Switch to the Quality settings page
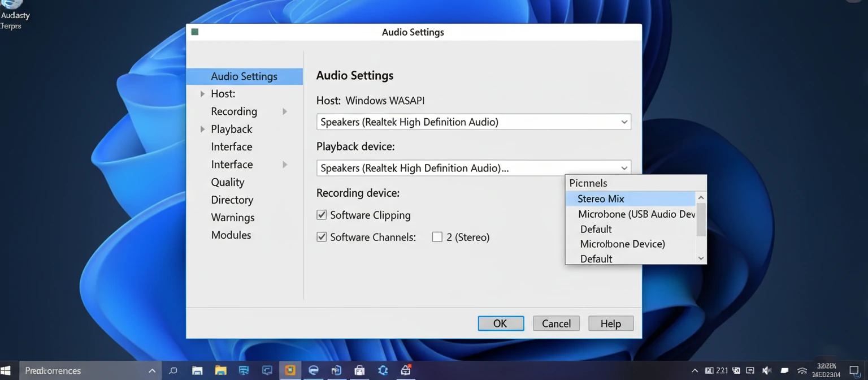868x380 pixels. (228, 182)
